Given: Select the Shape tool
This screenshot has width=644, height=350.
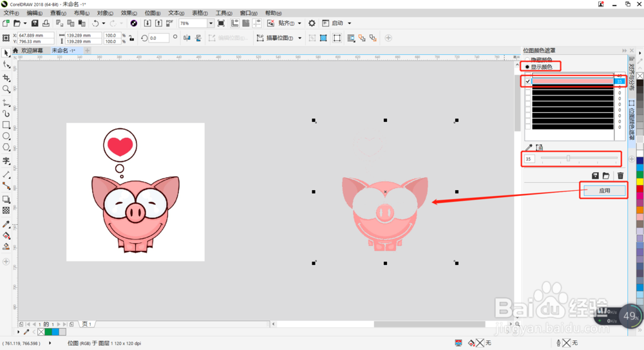Looking at the screenshot, I should click(x=6, y=64).
